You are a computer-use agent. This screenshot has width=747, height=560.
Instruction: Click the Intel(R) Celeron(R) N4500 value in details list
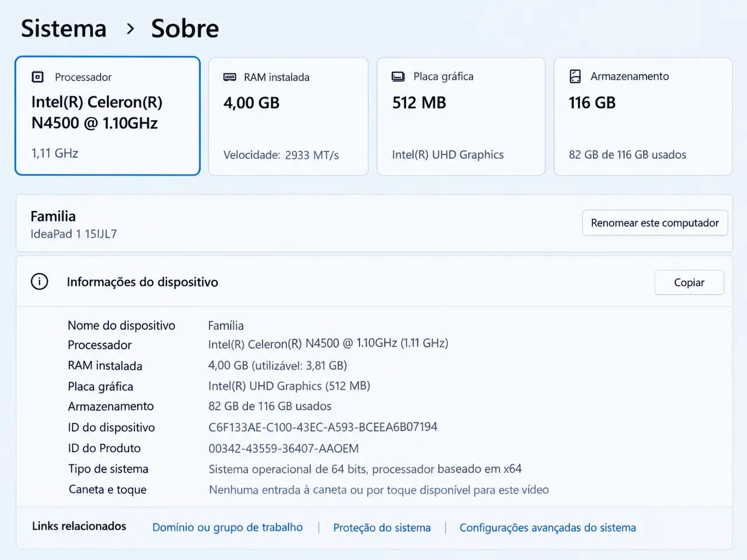coord(328,344)
